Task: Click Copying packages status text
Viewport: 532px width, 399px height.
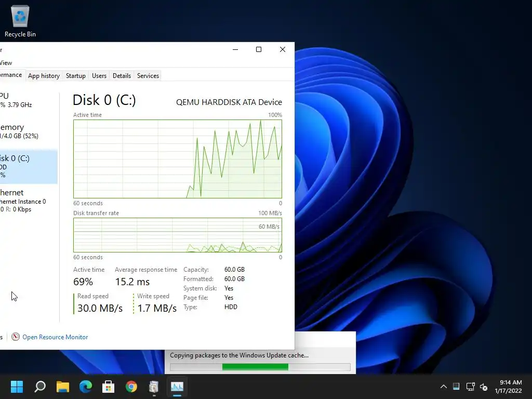Action: coord(239,355)
